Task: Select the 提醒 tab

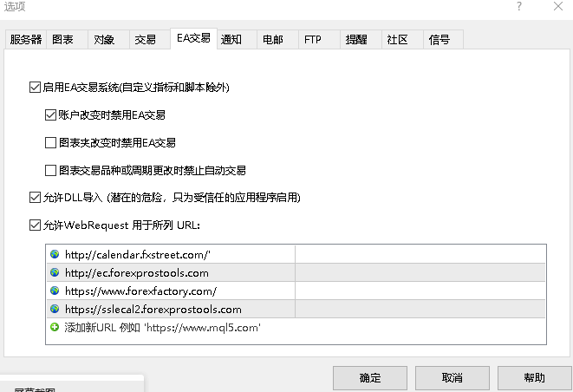Action: [361, 40]
